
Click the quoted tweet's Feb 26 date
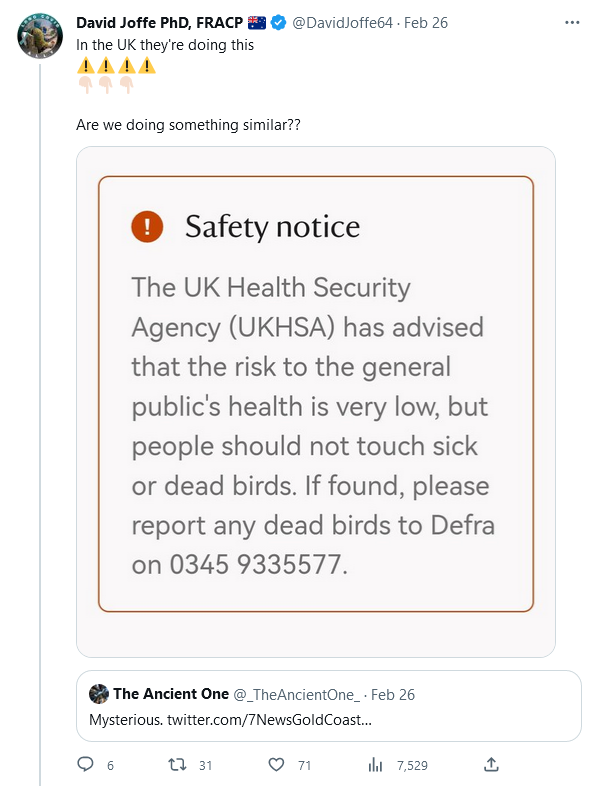click(393, 694)
